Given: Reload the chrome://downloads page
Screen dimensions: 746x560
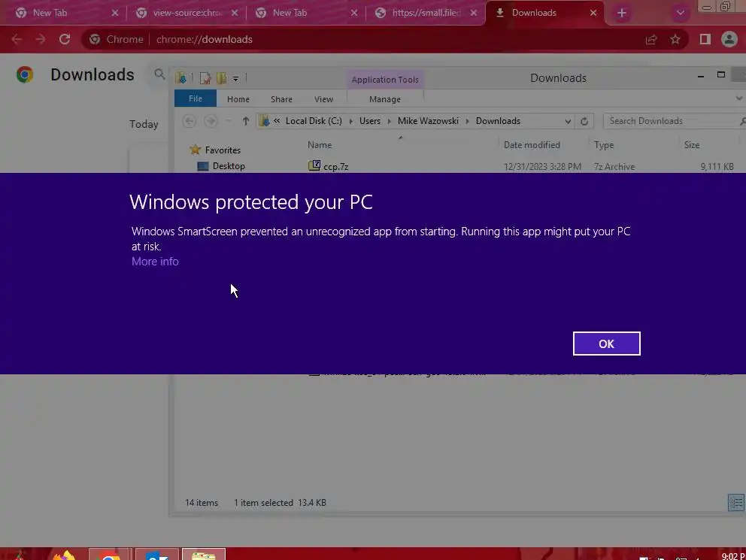Looking at the screenshot, I should (65, 39).
